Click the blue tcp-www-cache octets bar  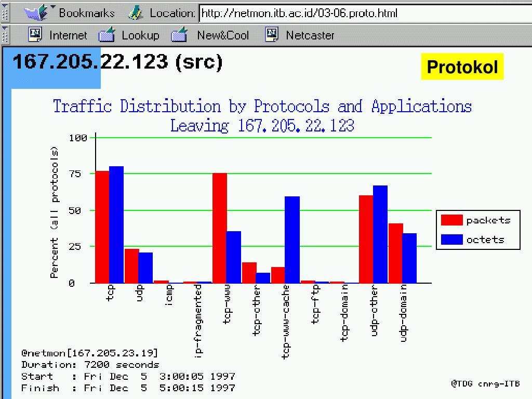click(x=292, y=240)
